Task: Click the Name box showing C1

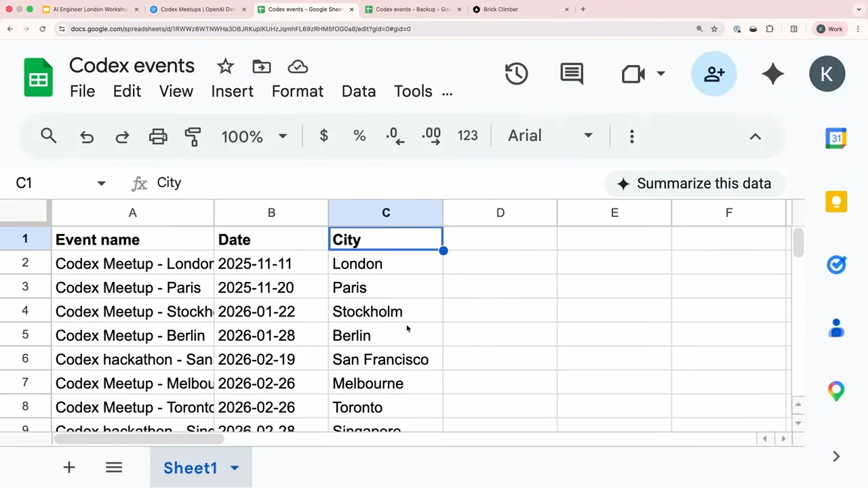Action: 51,183
